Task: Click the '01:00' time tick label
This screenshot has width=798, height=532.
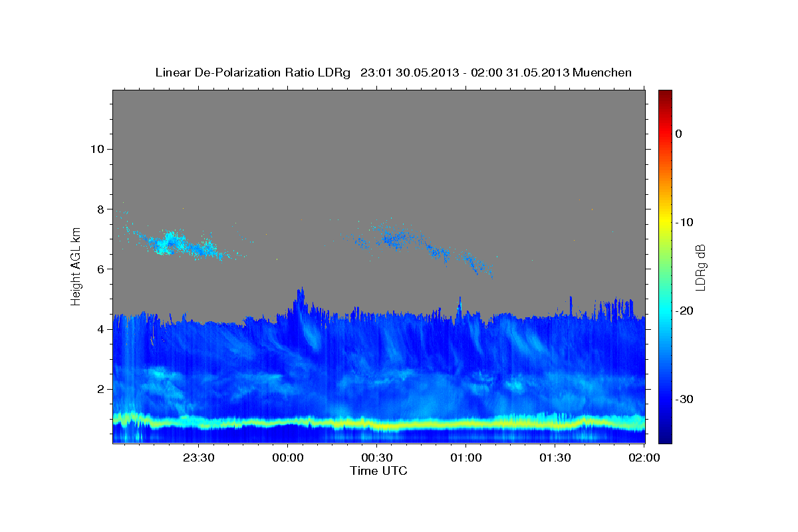Action: pos(465,458)
